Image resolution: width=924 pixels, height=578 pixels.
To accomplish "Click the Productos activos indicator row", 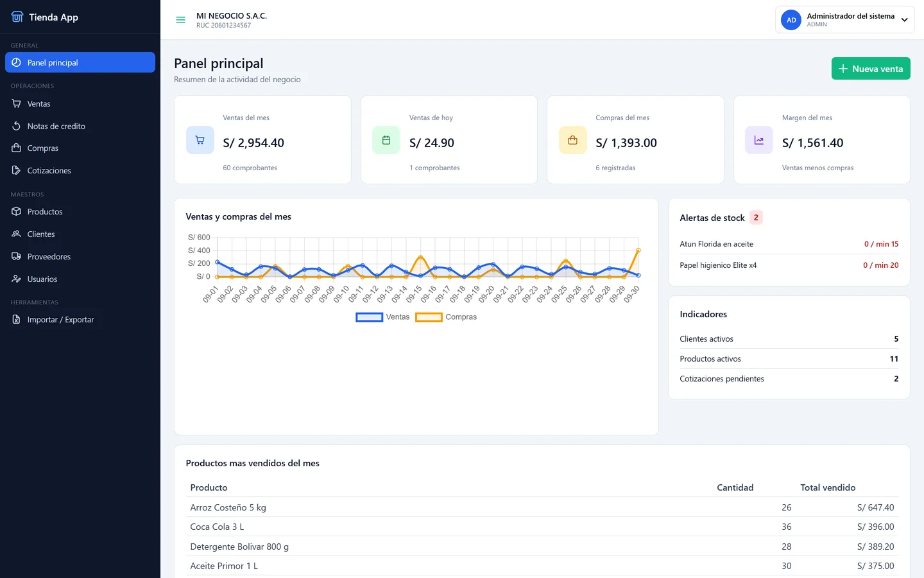I will point(789,359).
